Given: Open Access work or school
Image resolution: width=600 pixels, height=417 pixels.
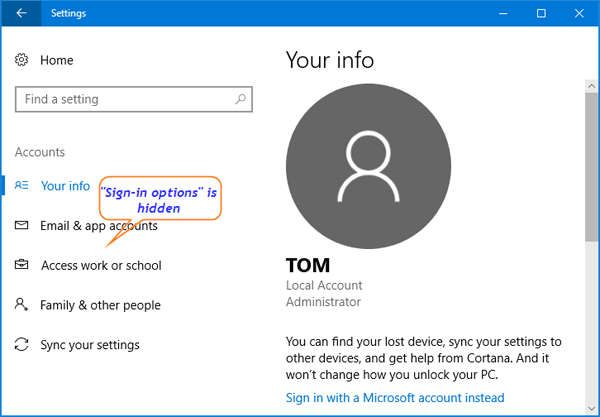Looking at the screenshot, I should (x=101, y=266).
